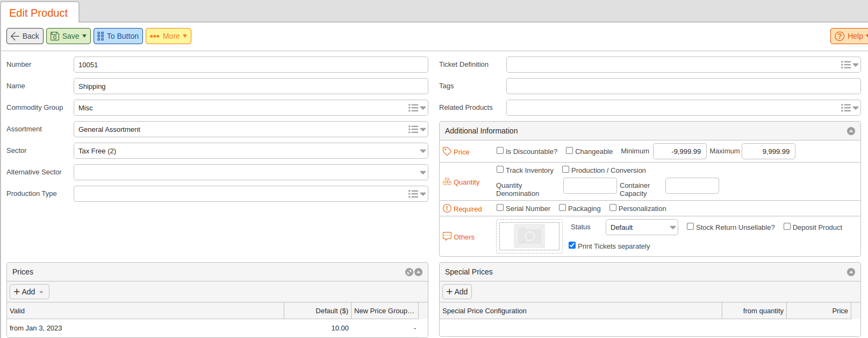Click the Required exclamation icon
The width and height of the screenshot is (868, 338).
(x=447, y=208)
